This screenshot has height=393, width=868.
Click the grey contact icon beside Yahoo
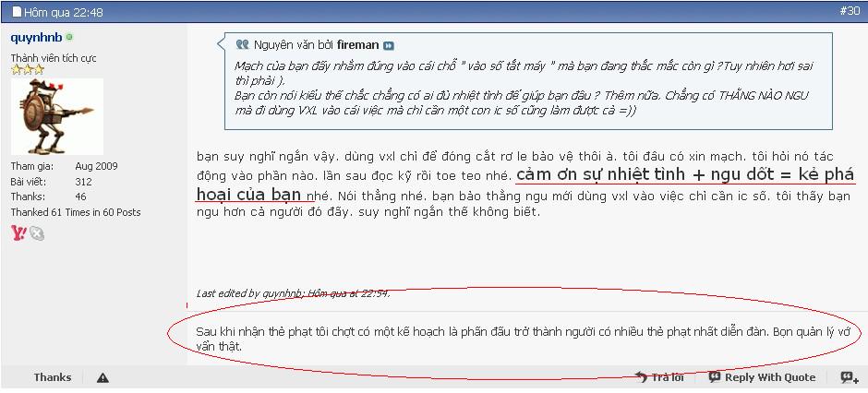tap(37, 233)
